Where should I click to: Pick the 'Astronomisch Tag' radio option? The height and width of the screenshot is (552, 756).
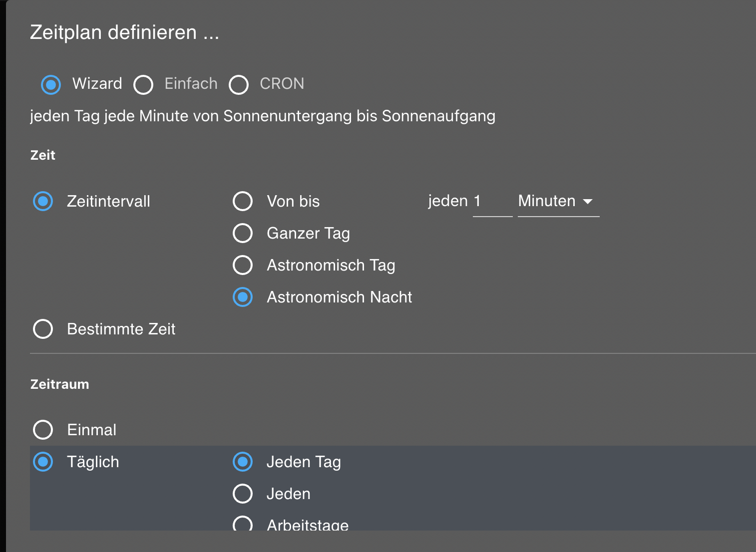(243, 265)
